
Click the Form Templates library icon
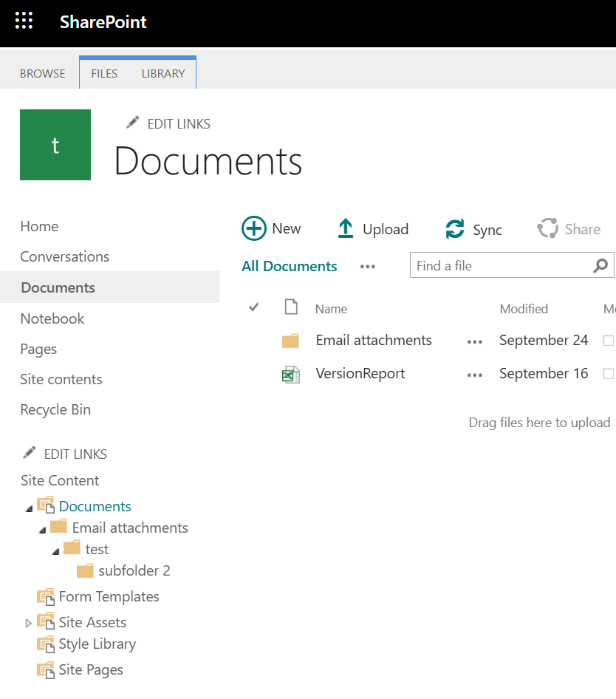[x=46, y=596]
